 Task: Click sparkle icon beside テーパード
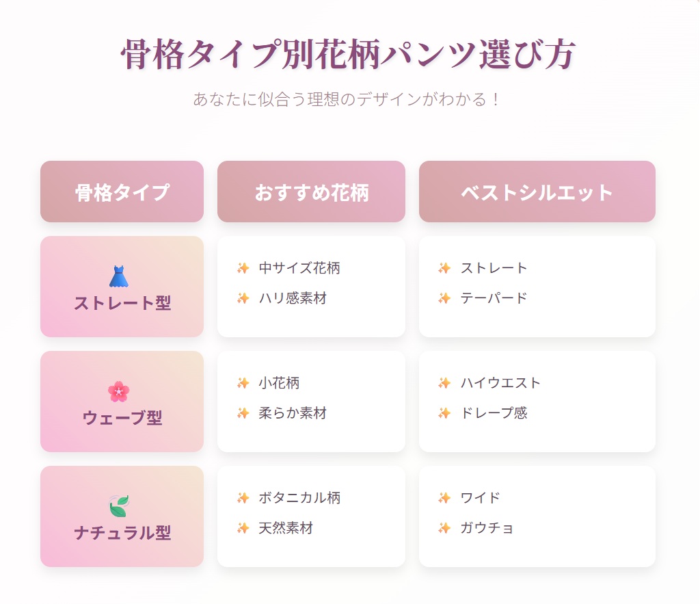(x=444, y=298)
